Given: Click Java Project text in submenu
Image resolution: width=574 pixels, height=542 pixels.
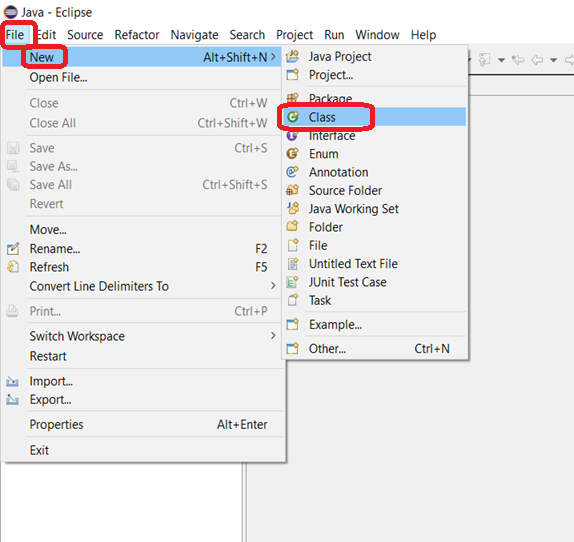Looking at the screenshot, I should 340,56.
